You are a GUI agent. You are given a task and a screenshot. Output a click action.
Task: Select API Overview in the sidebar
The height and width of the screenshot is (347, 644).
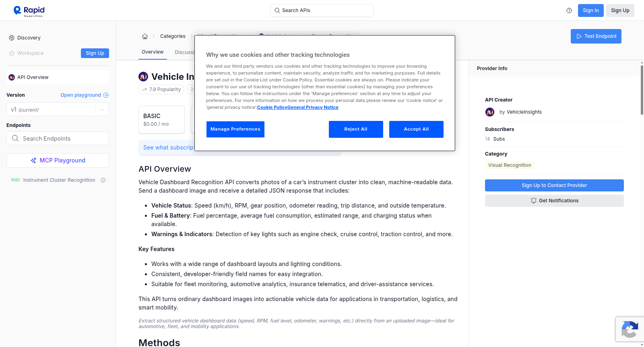coord(58,77)
